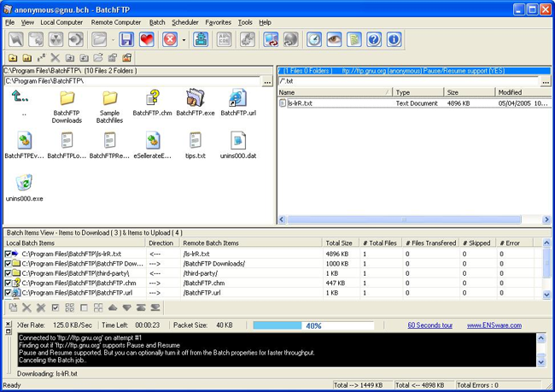Viewport: 555px width, 392px height.
Task: Click the blue question mark help icon
Action: click(374, 39)
